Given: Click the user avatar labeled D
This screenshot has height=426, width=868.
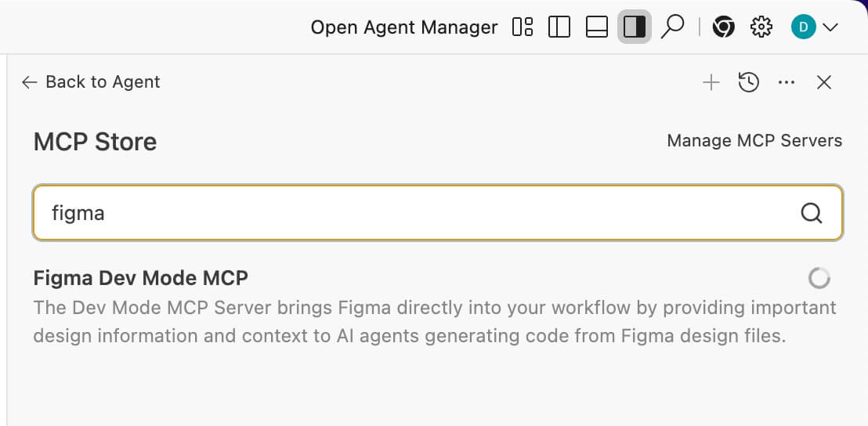Looking at the screenshot, I should point(804,27).
